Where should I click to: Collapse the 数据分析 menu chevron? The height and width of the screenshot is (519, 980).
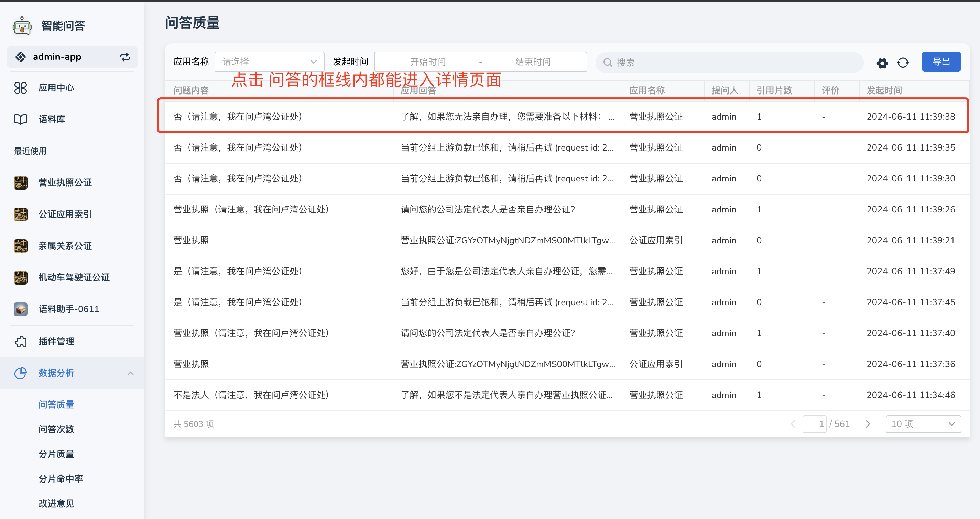coord(130,373)
